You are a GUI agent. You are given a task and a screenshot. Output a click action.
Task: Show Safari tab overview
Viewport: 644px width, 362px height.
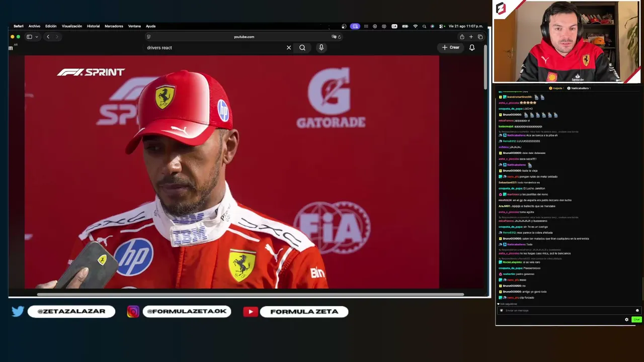tap(480, 37)
